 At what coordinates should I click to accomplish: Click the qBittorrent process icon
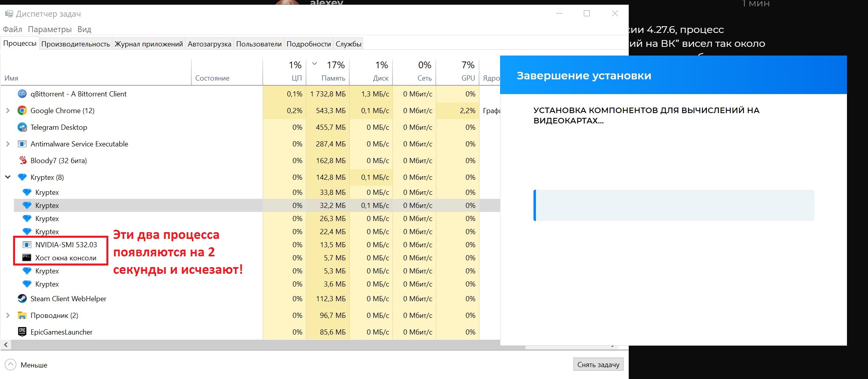click(x=22, y=94)
